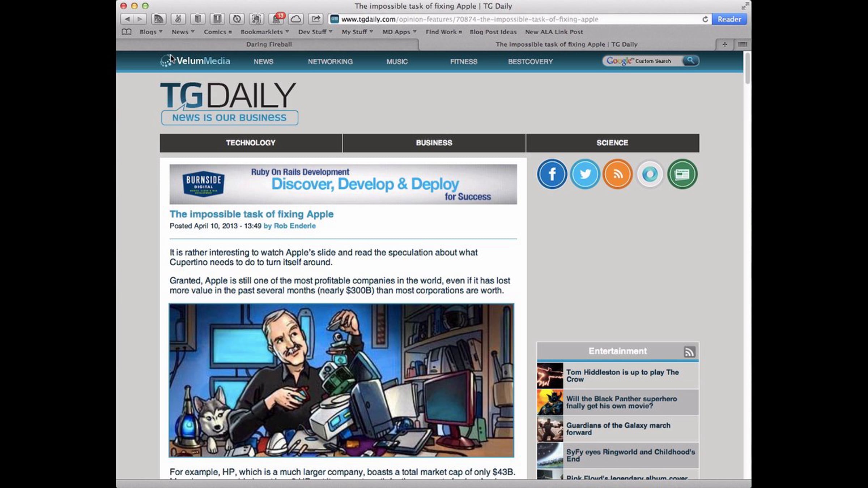Show all tabs button
Image resolution: width=868 pixels, height=488 pixels.
click(743, 44)
